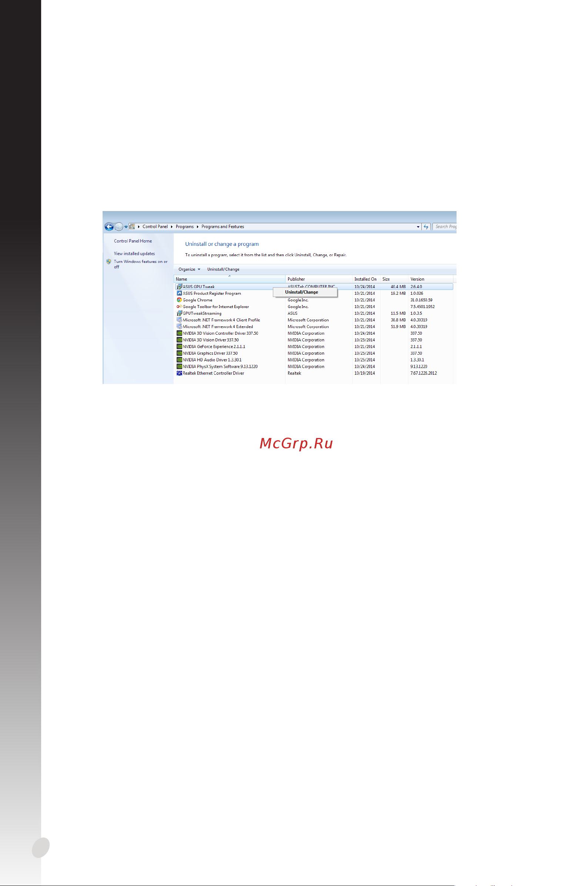Click the Forward navigation arrow button
This screenshot has height=886, width=588.
(x=118, y=227)
